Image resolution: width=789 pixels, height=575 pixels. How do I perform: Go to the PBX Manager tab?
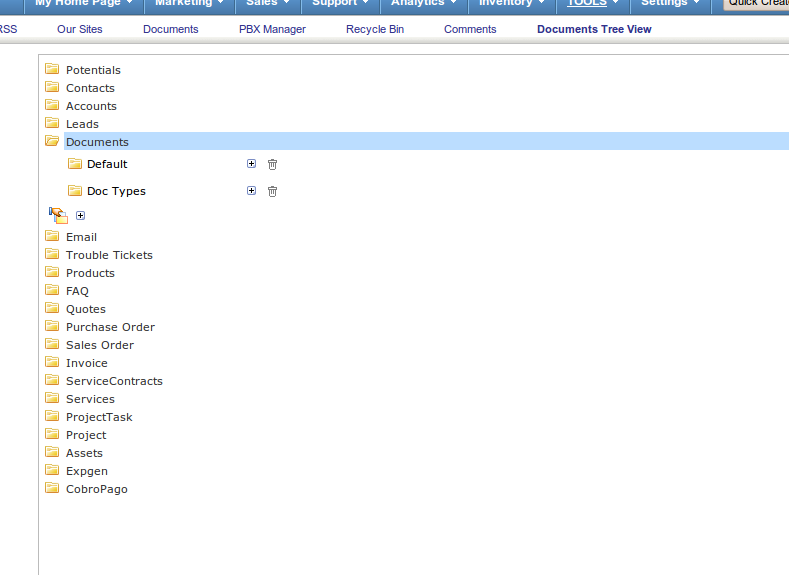(272, 29)
